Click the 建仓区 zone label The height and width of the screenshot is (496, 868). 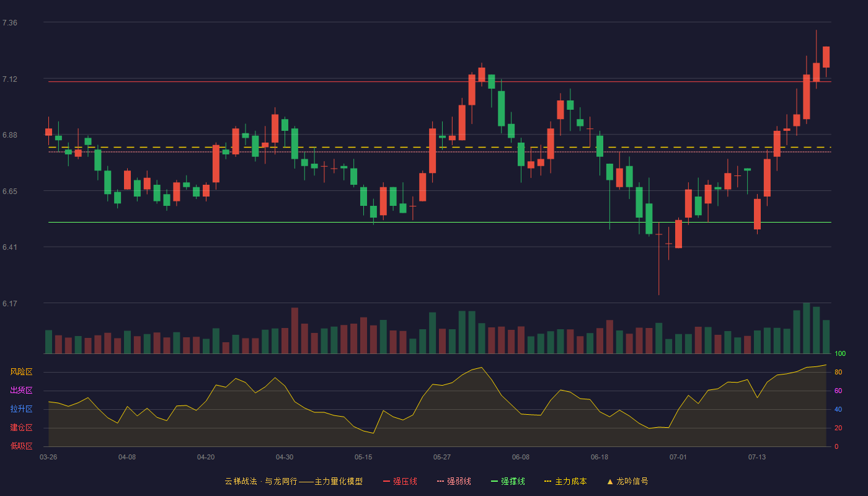click(x=21, y=428)
